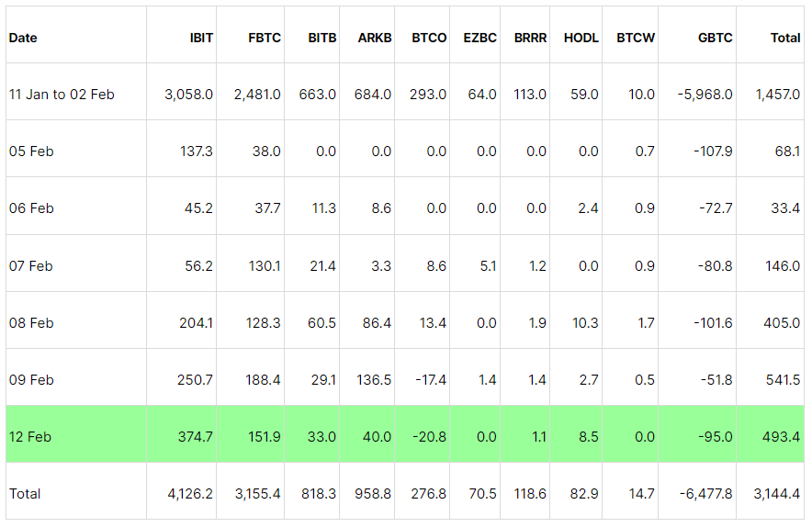Image resolution: width=812 pixels, height=527 pixels.
Task: Click the 05 Feb date cell
Action: [x=31, y=151]
